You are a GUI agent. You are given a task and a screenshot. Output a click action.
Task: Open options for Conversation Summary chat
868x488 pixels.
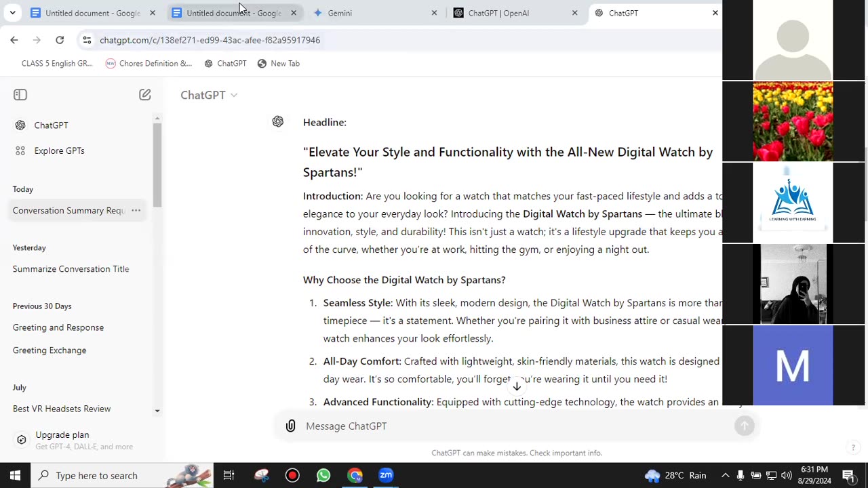pos(136,210)
